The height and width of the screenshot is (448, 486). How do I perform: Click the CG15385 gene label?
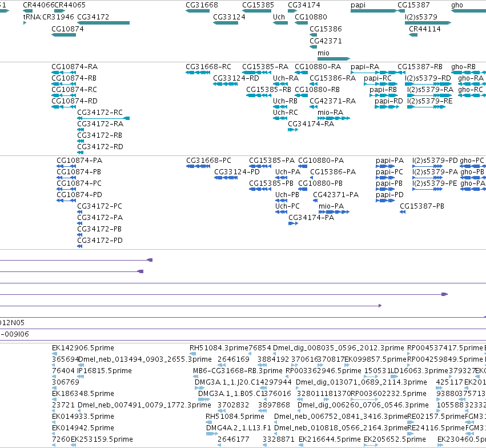(x=258, y=5)
